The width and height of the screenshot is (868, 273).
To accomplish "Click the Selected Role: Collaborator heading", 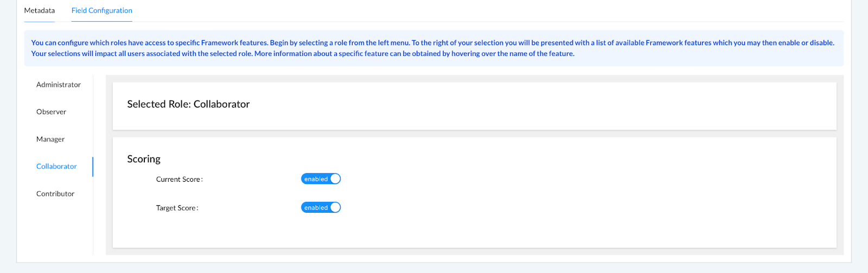I will pyautogui.click(x=188, y=104).
